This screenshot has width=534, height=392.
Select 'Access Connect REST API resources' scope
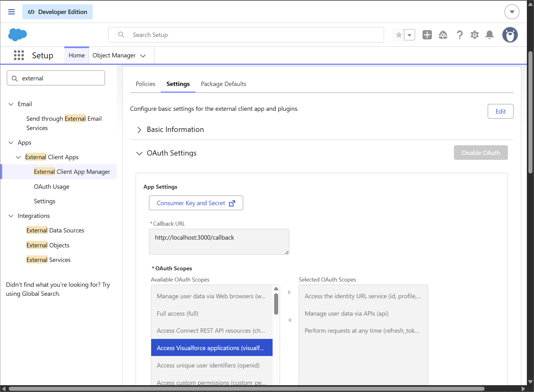click(x=212, y=331)
